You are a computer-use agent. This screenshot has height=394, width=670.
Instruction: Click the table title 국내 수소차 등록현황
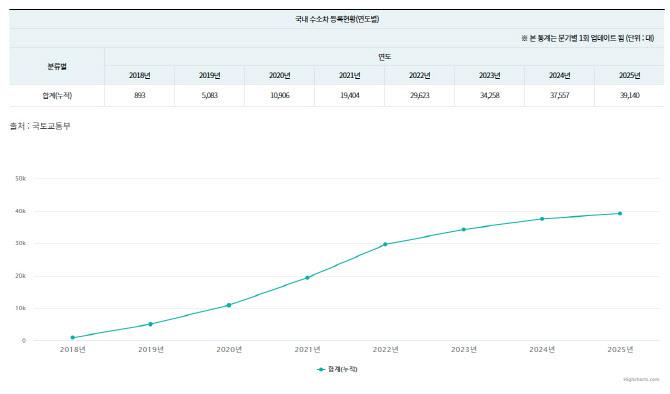(x=337, y=19)
